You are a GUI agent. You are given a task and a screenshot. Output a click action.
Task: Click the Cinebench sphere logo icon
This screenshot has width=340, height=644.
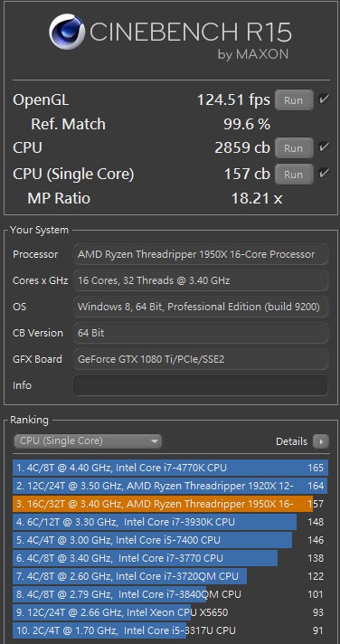click(67, 32)
